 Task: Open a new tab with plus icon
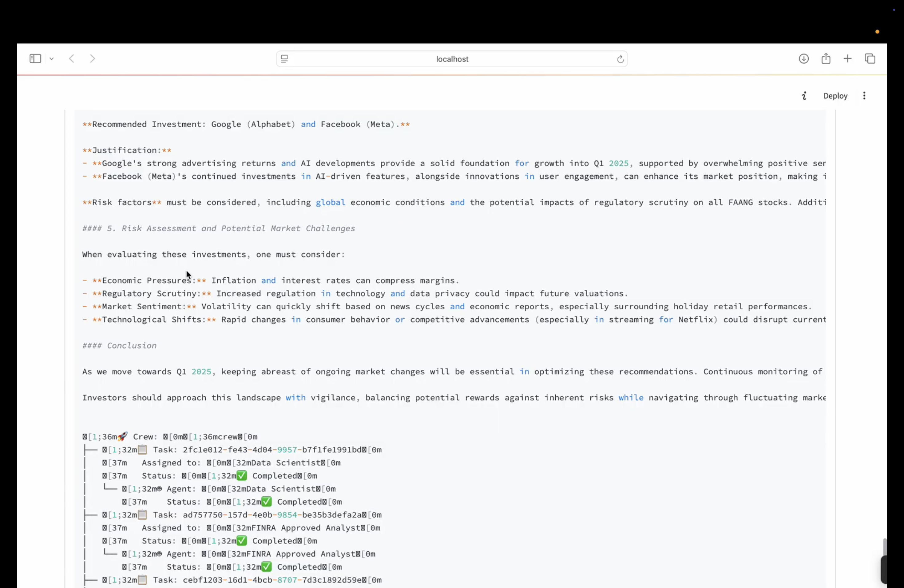pyautogui.click(x=847, y=58)
